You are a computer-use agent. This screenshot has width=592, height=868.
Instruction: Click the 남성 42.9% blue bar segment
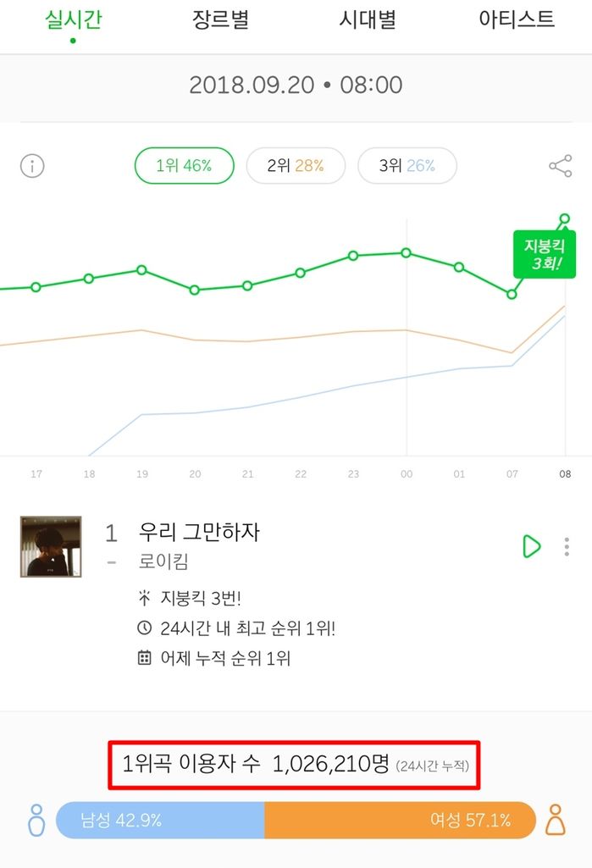[160, 820]
